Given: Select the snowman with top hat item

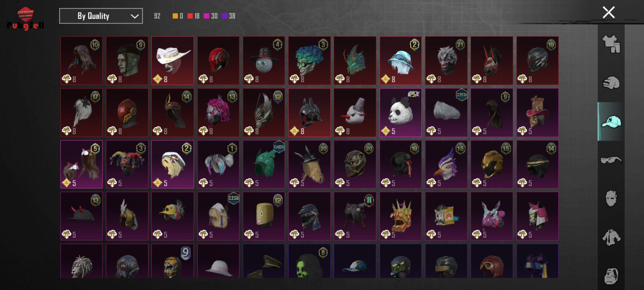Looking at the screenshot, I should (x=264, y=61).
